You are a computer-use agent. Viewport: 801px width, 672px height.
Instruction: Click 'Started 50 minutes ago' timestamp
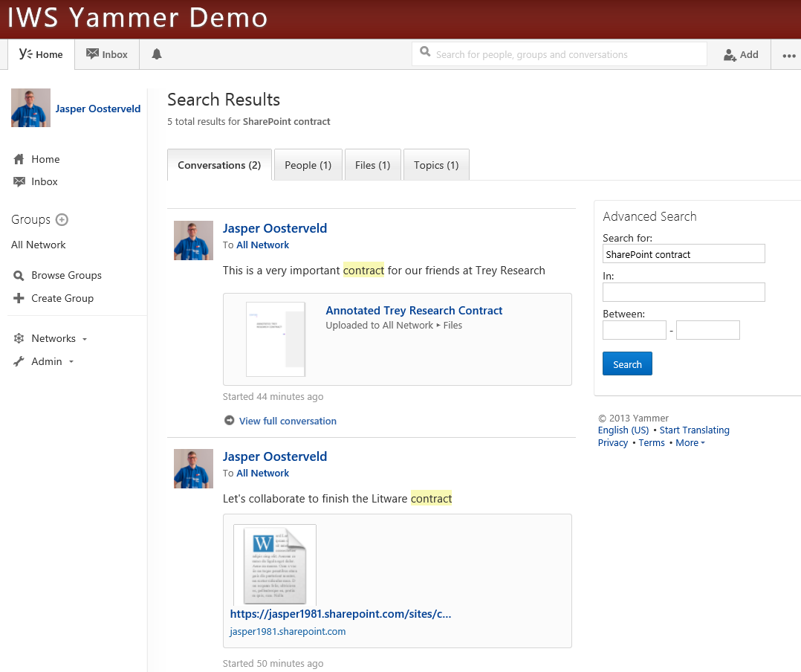(x=273, y=663)
